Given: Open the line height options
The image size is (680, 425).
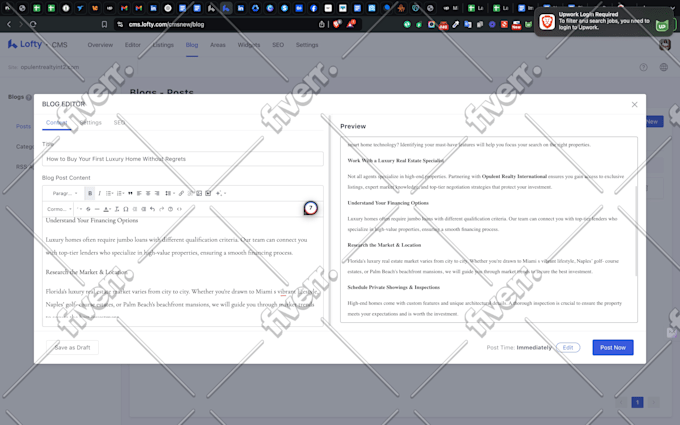Looking at the screenshot, I should coord(170,193).
